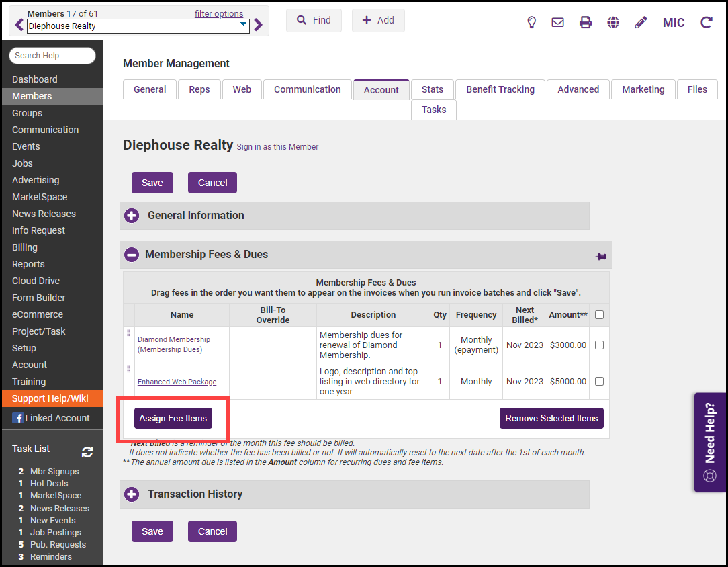
Task: Click the printer icon
Action: click(586, 22)
